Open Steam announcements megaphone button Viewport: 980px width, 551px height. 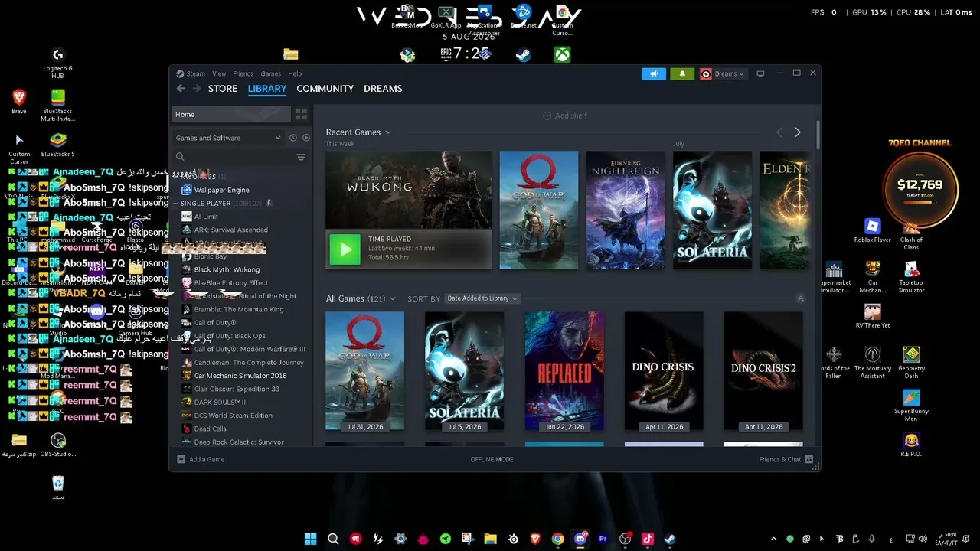point(654,73)
